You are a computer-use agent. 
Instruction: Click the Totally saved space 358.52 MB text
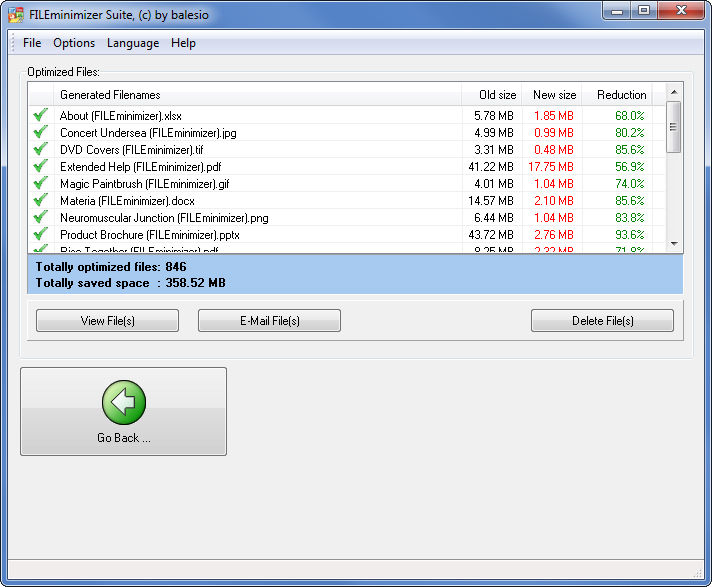pyautogui.click(x=131, y=283)
